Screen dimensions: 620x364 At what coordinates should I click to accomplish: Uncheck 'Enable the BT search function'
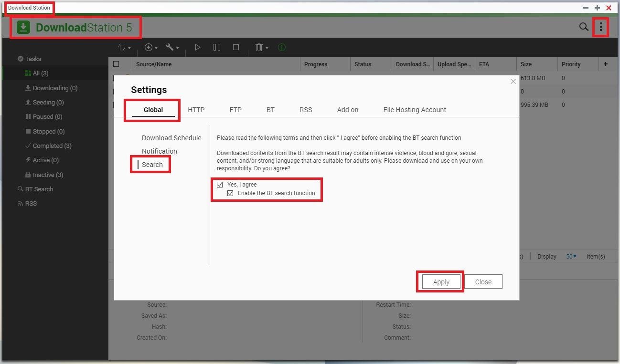tap(230, 193)
